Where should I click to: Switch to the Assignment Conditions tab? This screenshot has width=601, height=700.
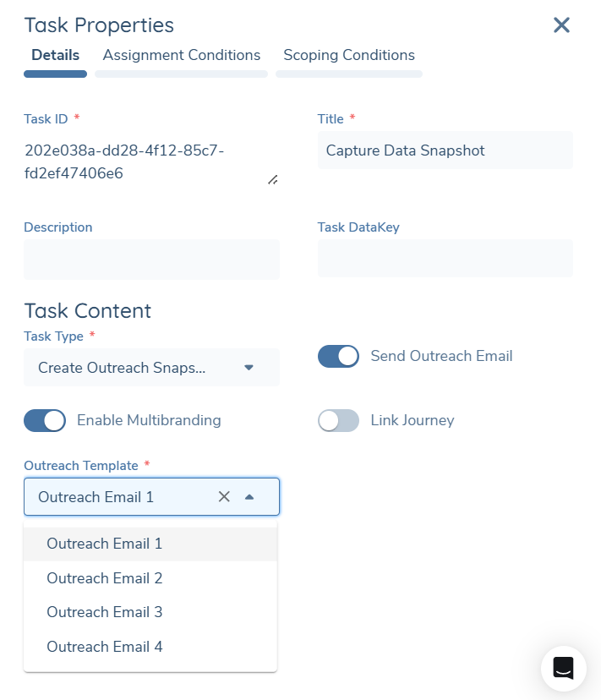pyautogui.click(x=181, y=55)
